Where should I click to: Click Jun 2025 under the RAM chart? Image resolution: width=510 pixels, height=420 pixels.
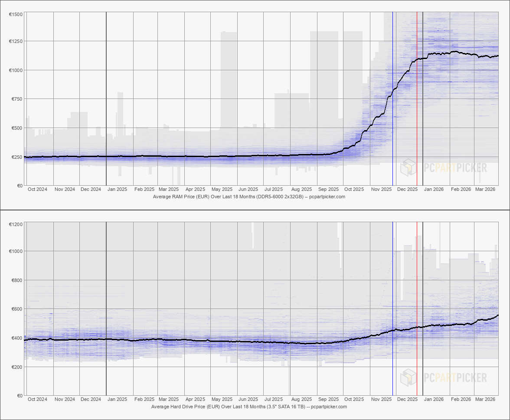pyautogui.click(x=248, y=189)
